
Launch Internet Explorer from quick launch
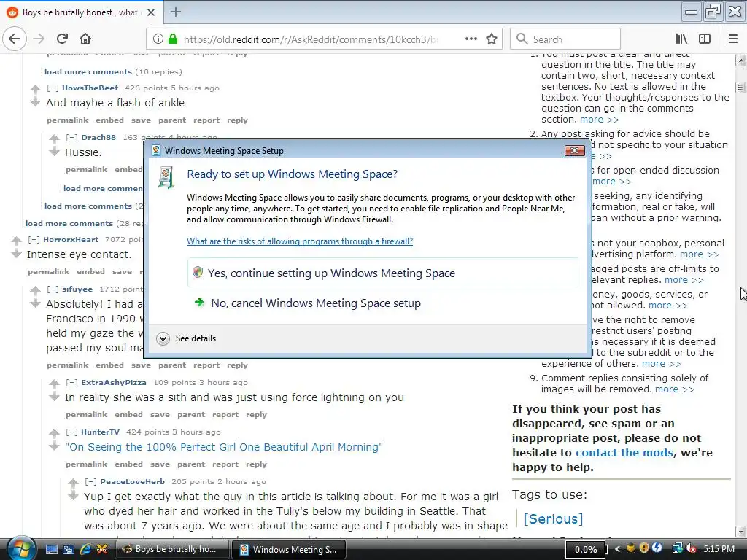(85, 549)
